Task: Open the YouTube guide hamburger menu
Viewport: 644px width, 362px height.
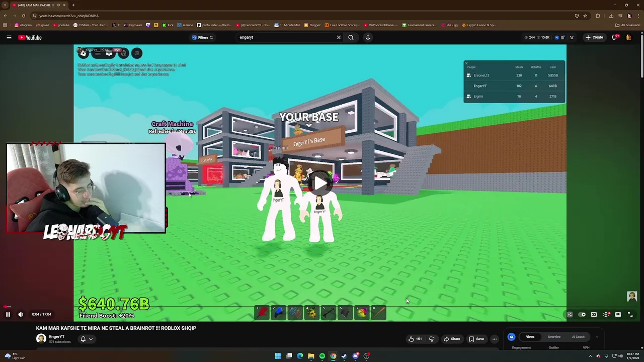Action: coord(9,37)
